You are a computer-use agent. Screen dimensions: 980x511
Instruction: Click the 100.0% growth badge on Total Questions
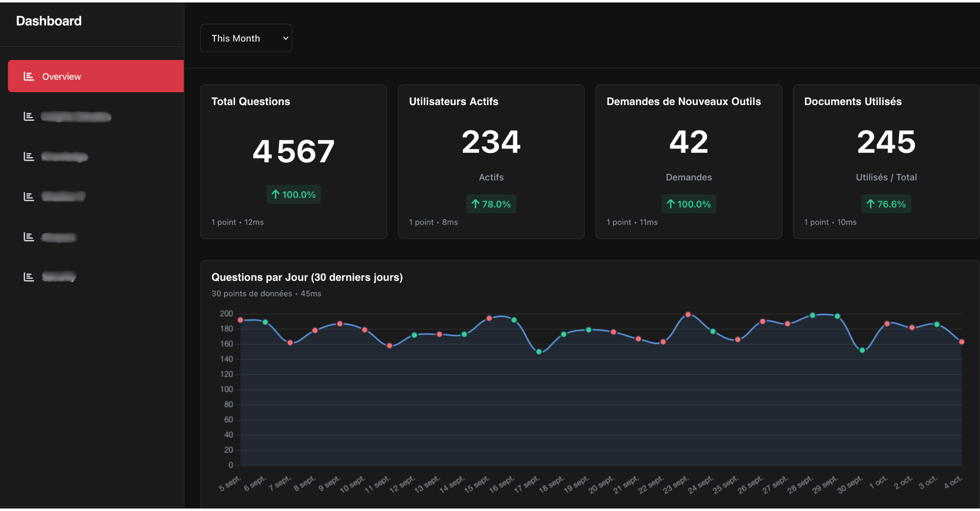[x=293, y=194]
